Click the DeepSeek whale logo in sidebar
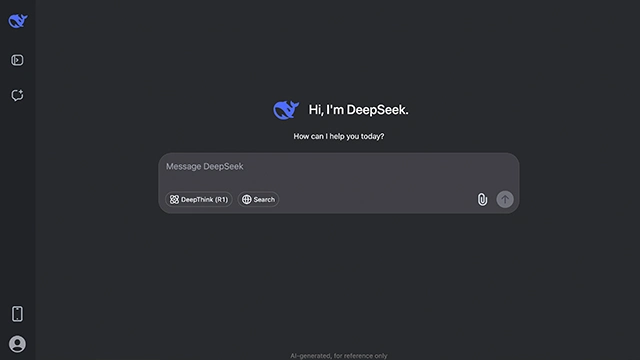This screenshot has height=360, width=640. 18,21
